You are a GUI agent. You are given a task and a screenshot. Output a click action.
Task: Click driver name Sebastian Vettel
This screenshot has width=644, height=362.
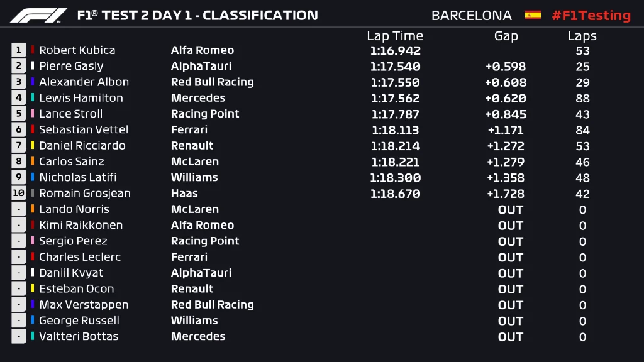(x=84, y=129)
